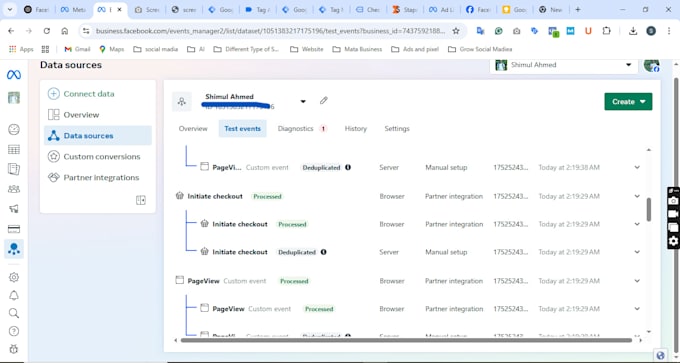The width and height of the screenshot is (680, 363).
Task: Open the Meta logo home icon
Action: tap(13, 75)
